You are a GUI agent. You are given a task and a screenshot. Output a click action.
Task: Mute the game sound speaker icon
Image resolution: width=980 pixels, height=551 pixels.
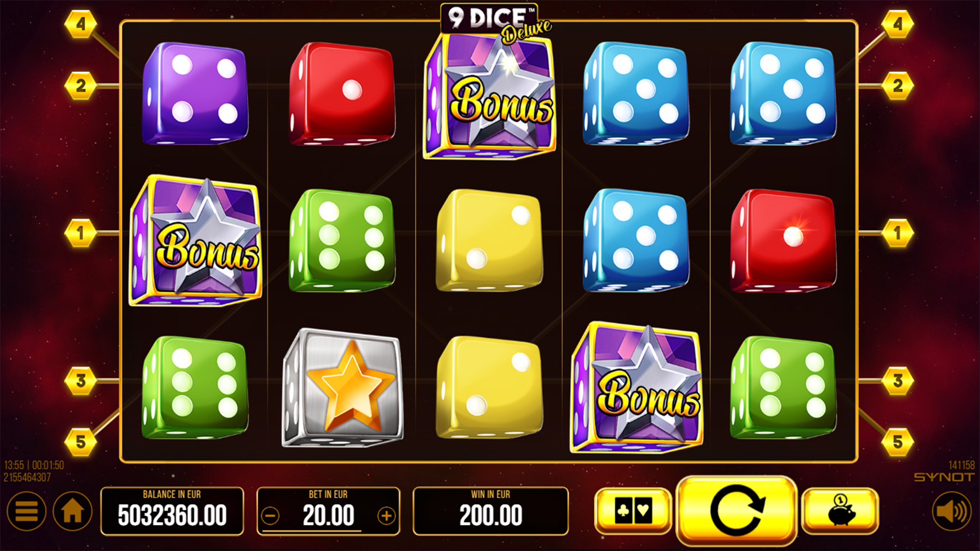pyautogui.click(x=952, y=511)
